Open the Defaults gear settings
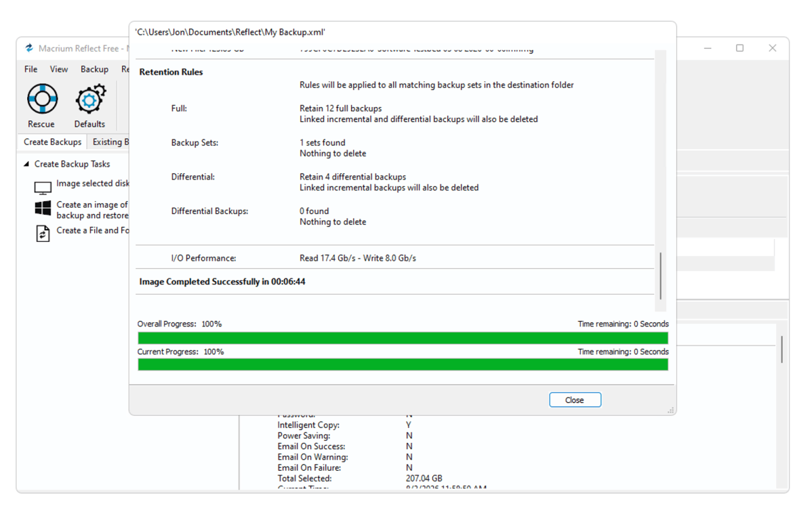 [89, 106]
